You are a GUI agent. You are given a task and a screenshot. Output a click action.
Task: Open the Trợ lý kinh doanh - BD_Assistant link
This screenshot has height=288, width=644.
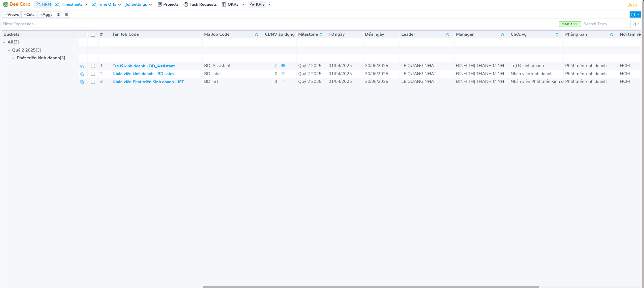[x=144, y=66]
